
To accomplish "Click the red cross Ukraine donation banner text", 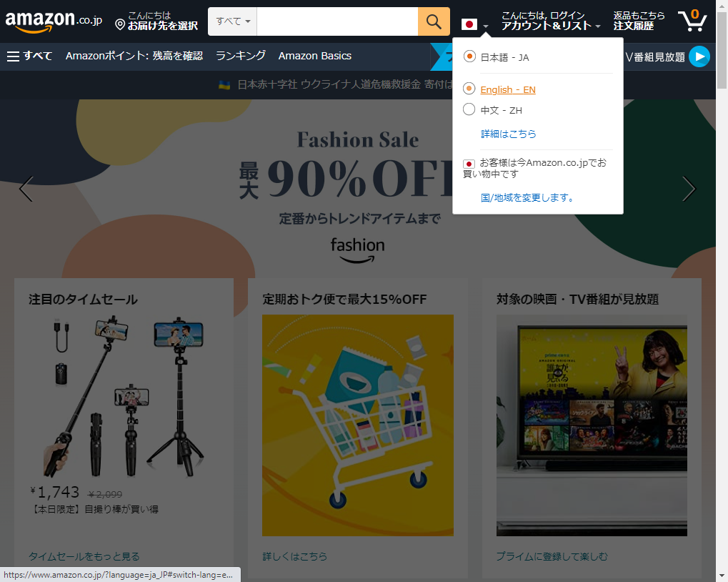I will 345,84.
